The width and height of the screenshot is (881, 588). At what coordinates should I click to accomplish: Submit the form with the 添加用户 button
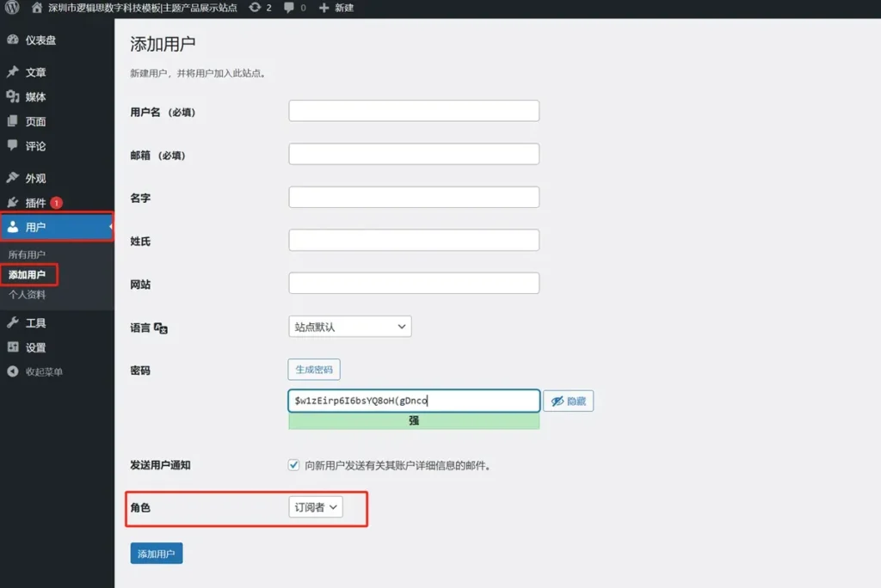156,553
